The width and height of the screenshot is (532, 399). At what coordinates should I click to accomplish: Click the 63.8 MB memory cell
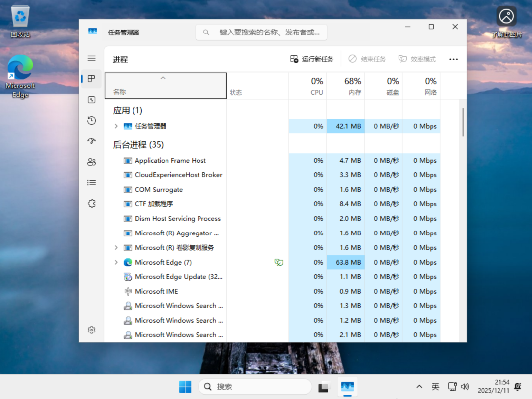[x=346, y=262]
